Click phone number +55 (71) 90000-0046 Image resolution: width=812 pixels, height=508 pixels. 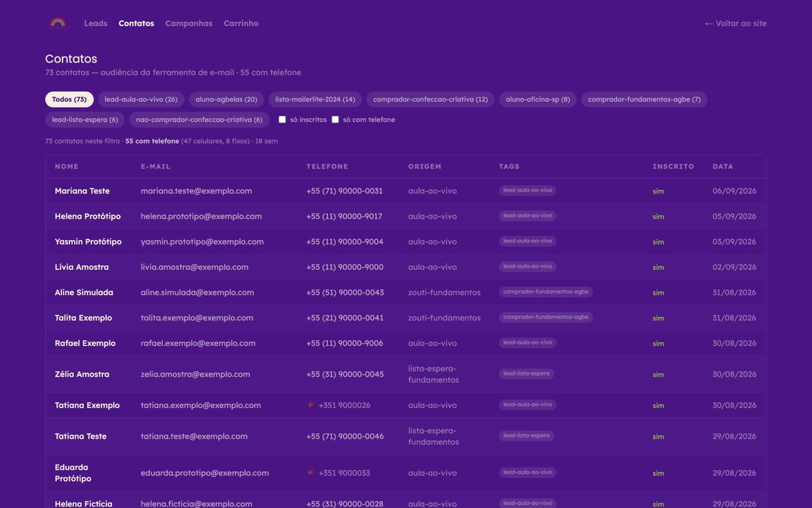click(x=345, y=436)
